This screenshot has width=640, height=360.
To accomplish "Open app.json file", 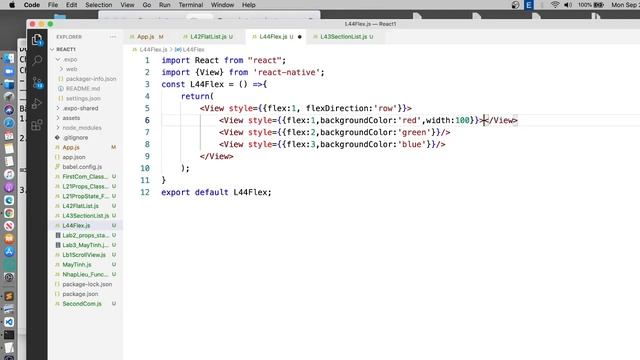I will click(74, 157).
